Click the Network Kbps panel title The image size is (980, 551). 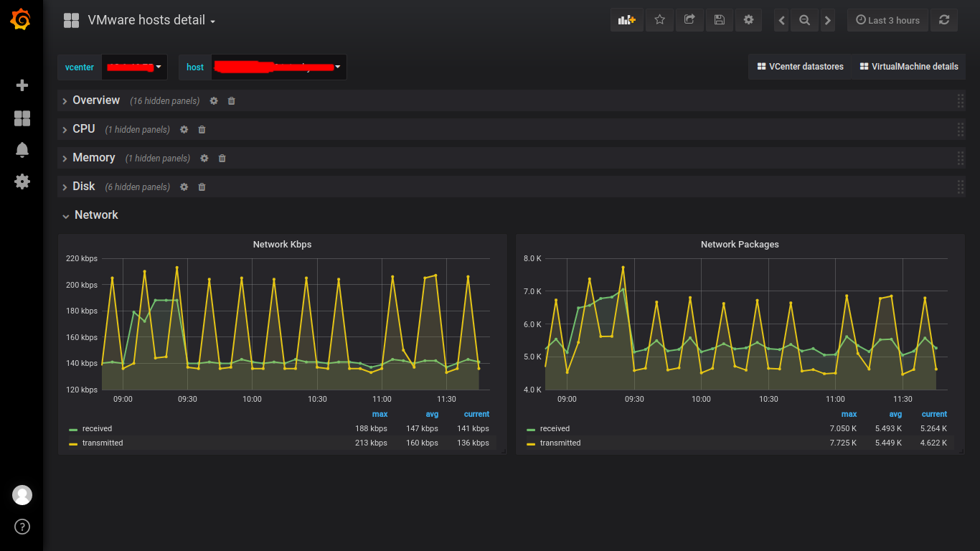point(282,244)
